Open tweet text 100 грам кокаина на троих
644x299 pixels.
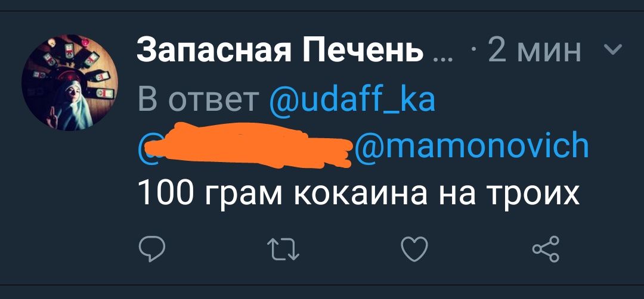coord(358,194)
